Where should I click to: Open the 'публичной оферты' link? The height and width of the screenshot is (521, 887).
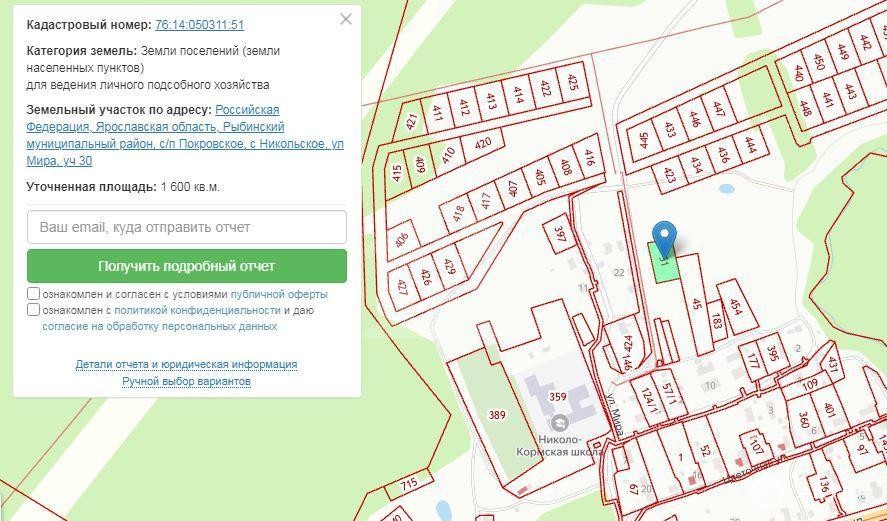(x=279, y=295)
